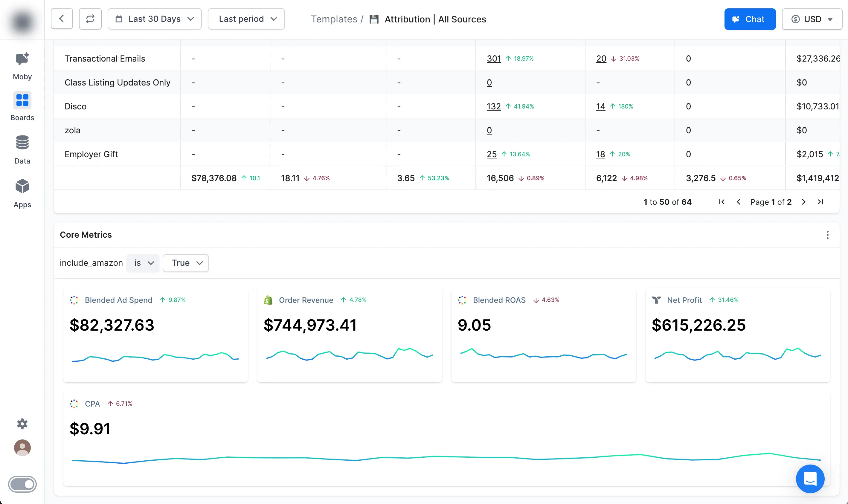The height and width of the screenshot is (504, 848).
Task: Expand the Last 30 Days date dropdown
Action: pyautogui.click(x=155, y=19)
